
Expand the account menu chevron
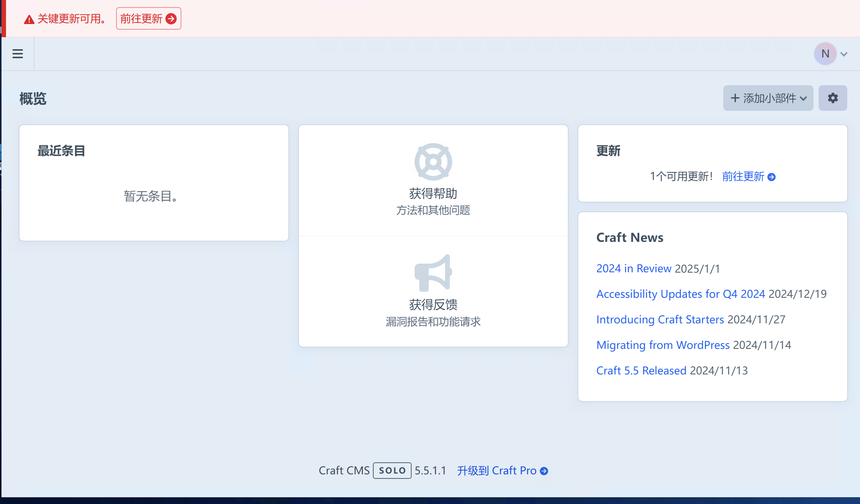pos(844,54)
